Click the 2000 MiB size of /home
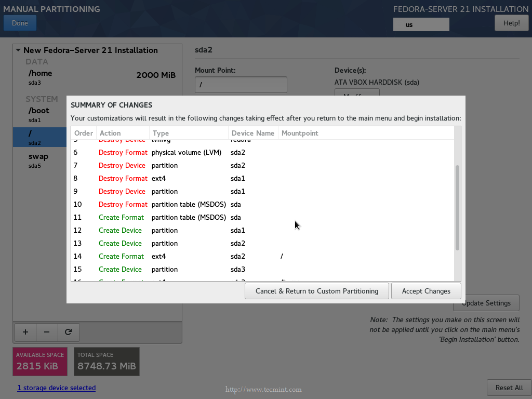Screen dimensions: 532x399 tap(156, 75)
